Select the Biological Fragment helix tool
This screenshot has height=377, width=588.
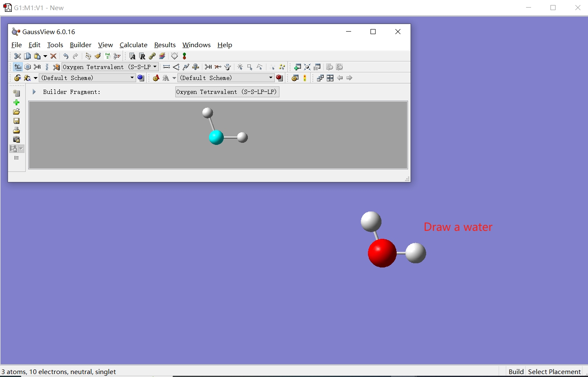tap(47, 67)
